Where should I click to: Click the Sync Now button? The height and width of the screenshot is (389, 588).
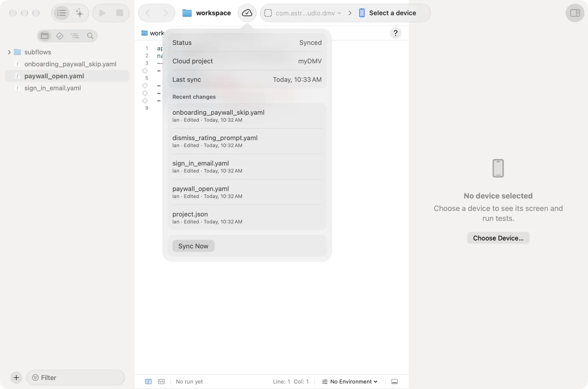pyautogui.click(x=193, y=246)
